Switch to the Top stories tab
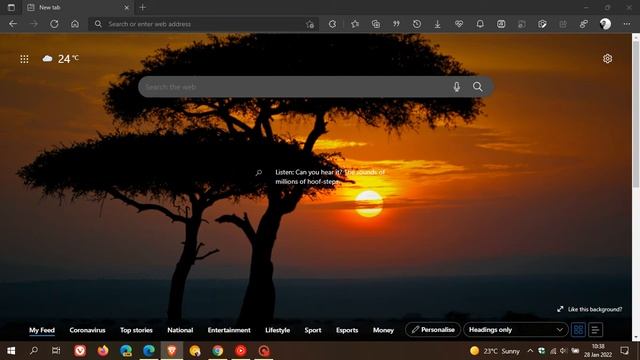The height and width of the screenshot is (360, 640). (x=136, y=330)
